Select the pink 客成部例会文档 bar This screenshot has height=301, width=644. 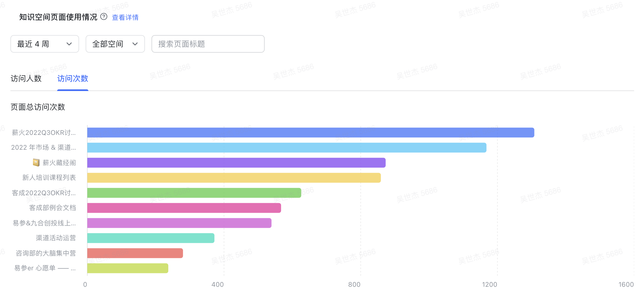point(184,208)
